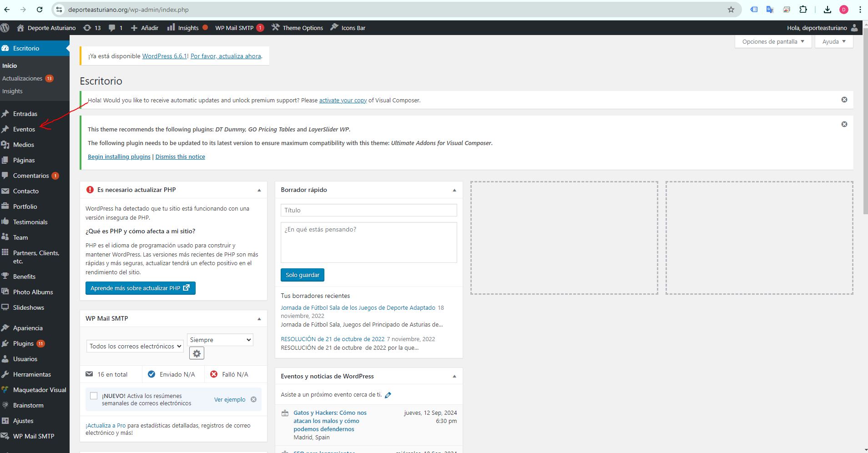Open the Portfolio menu item

click(25, 206)
